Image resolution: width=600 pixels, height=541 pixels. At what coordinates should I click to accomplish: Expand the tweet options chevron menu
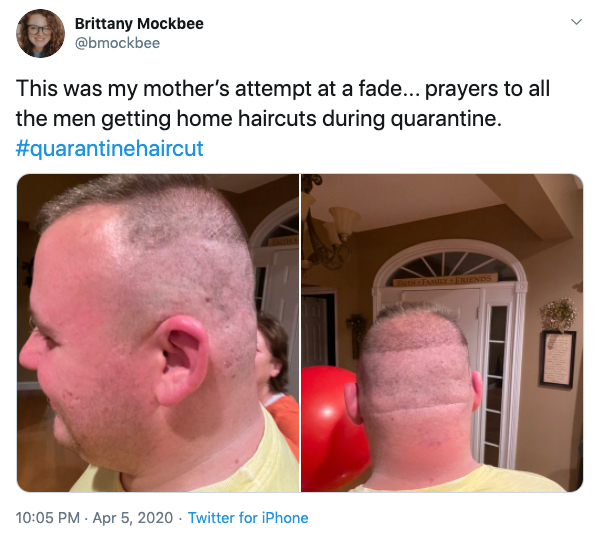pyautogui.click(x=576, y=21)
